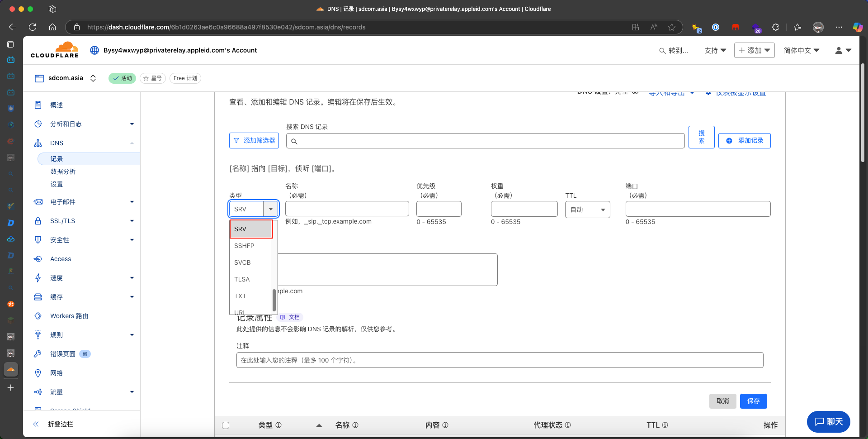Click the info icon beside TTL header
This screenshot has width=868, height=439.
click(x=665, y=425)
